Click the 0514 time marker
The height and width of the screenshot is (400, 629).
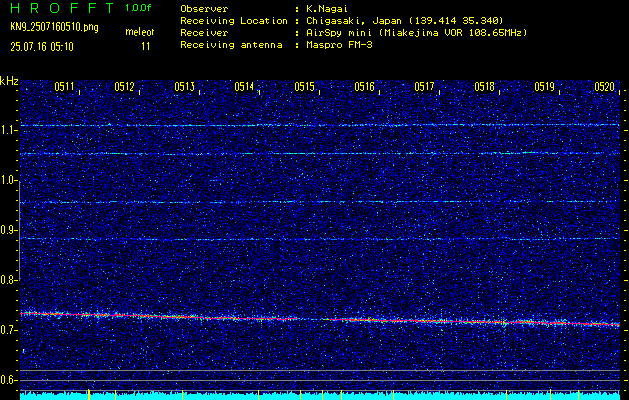244,87
